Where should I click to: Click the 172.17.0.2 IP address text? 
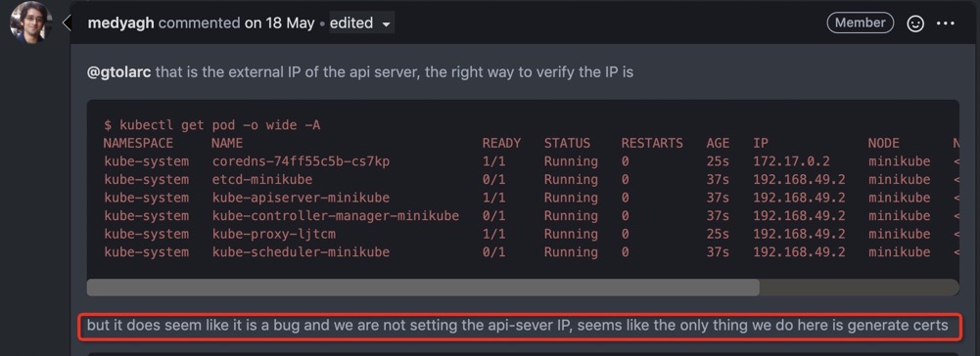pyautogui.click(x=791, y=161)
